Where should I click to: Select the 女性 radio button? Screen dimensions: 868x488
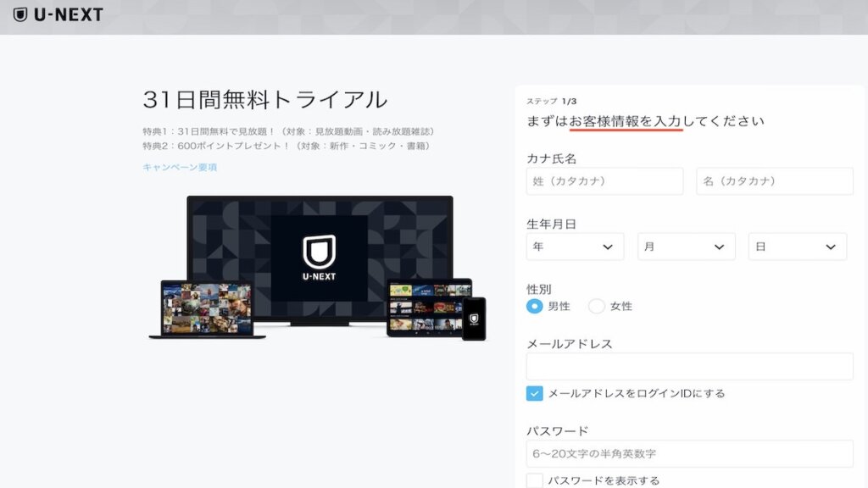tap(596, 306)
